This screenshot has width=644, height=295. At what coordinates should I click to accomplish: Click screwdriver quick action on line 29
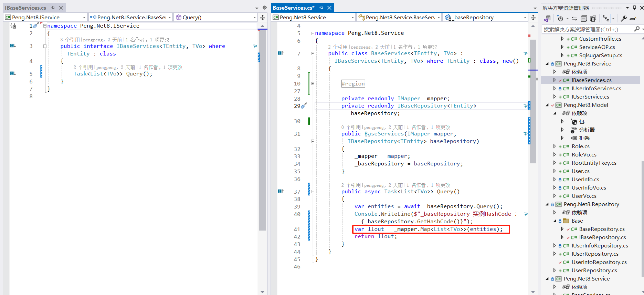304,106
